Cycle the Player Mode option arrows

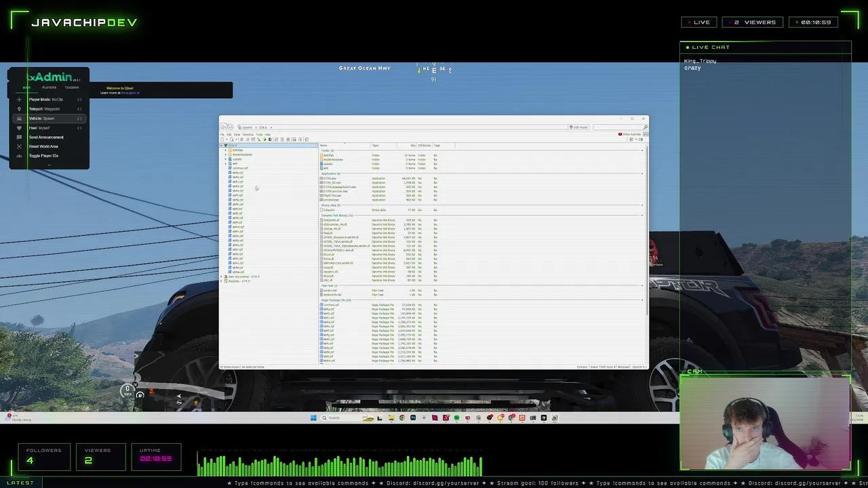coord(79,100)
